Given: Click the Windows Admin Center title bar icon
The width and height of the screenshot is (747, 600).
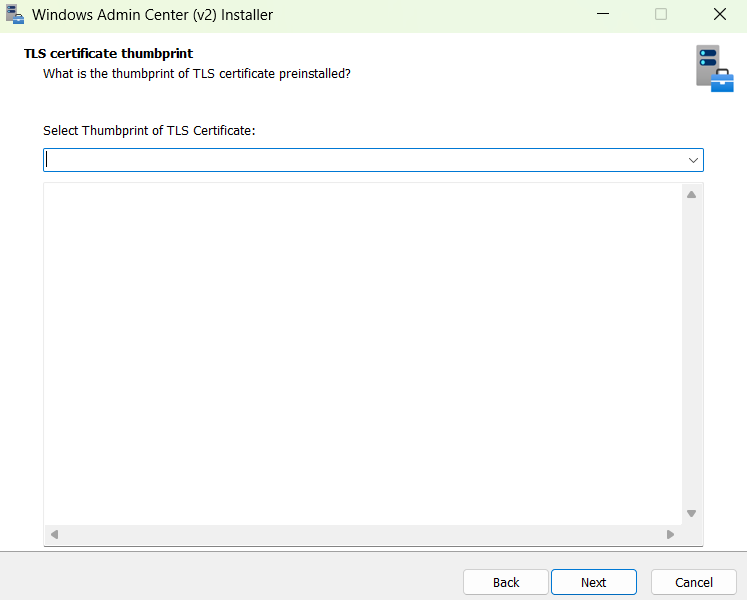Looking at the screenshot, I should coord(15,14).
